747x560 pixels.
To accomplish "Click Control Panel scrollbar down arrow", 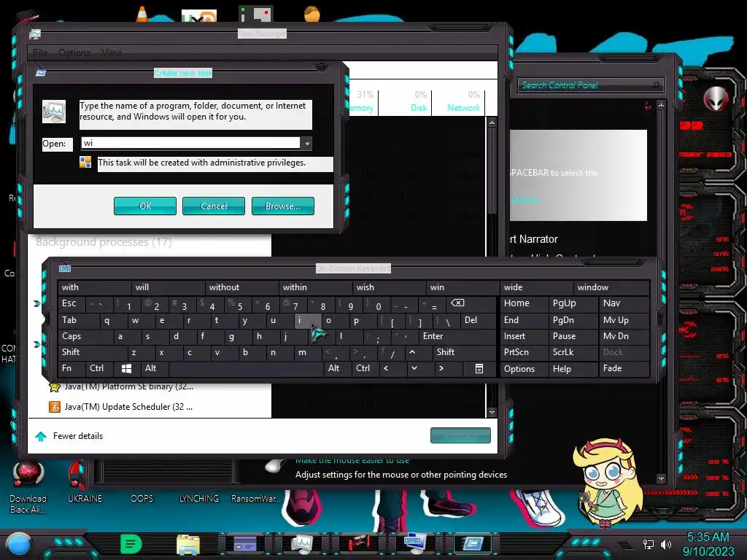I will coord(661,478).
